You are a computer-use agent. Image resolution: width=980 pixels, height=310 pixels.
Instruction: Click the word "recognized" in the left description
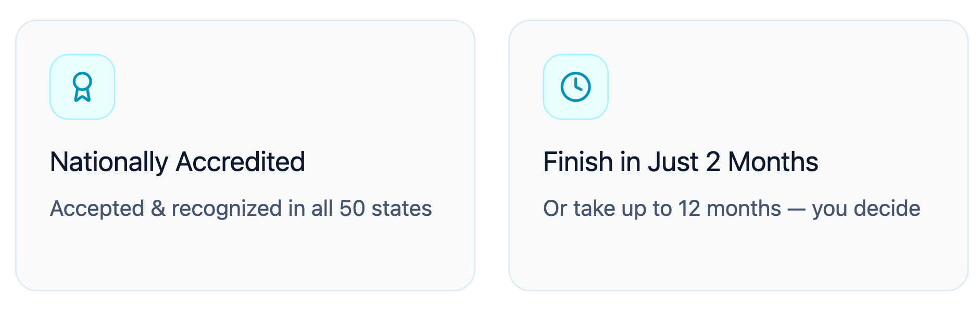point(227,209)
